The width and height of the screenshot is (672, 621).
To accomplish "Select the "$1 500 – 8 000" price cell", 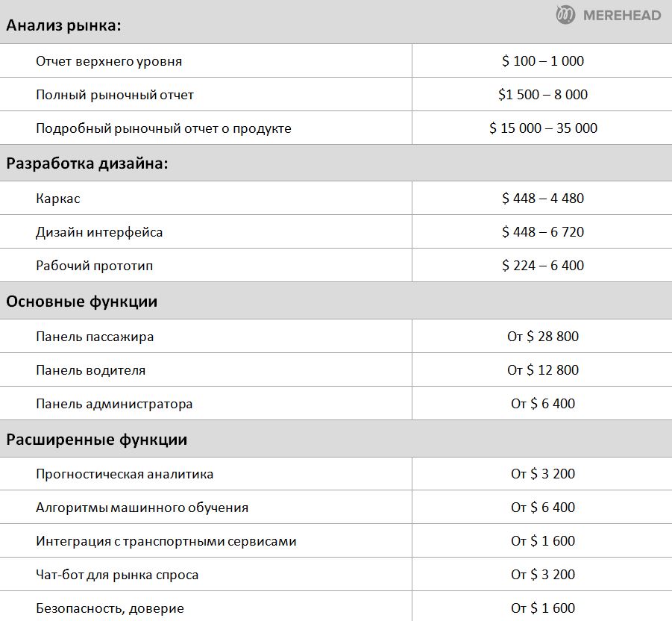I will coord(543,95).
